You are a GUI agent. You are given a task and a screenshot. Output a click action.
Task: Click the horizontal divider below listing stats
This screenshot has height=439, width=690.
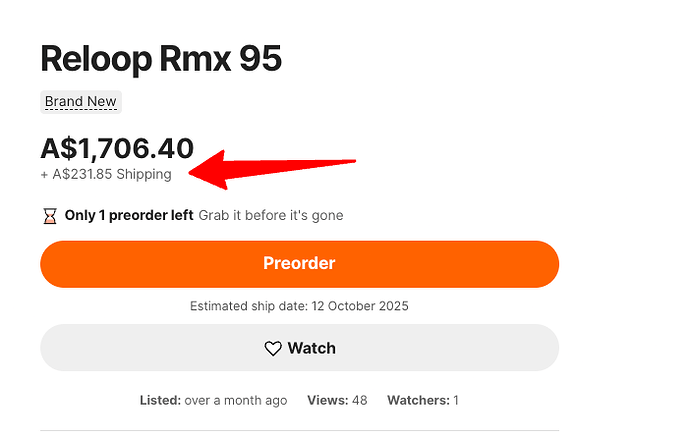299,431
